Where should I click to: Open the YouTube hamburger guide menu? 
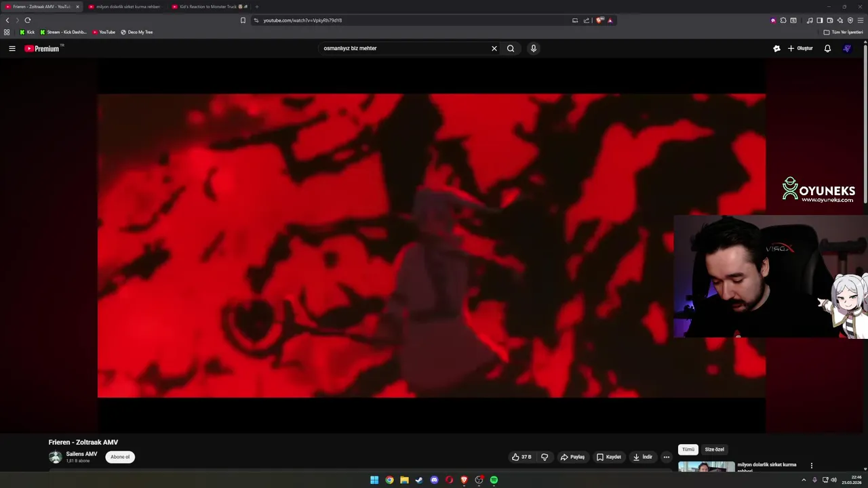click(12, 48)
